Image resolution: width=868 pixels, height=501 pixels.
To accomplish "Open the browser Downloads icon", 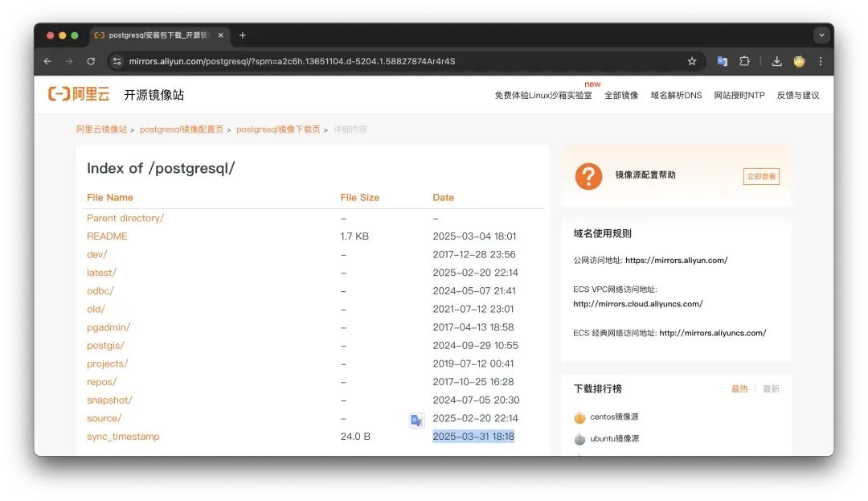I will point(776,61).
